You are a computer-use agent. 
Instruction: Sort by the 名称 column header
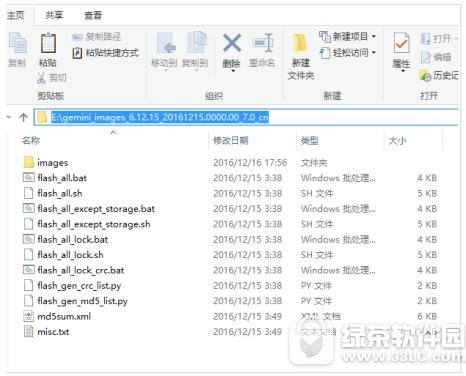[x=31, y=141]
